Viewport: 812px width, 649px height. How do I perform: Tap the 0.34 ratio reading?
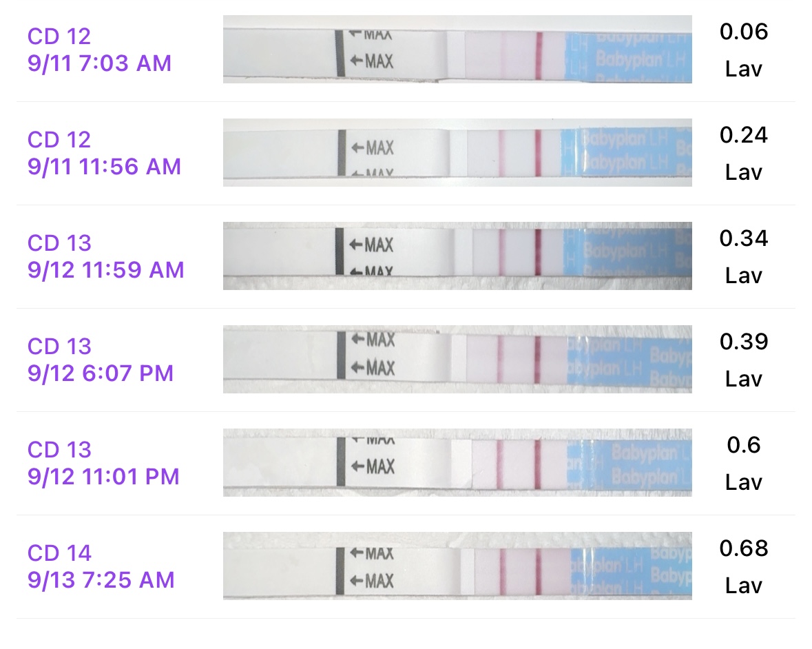coord(744,238)
